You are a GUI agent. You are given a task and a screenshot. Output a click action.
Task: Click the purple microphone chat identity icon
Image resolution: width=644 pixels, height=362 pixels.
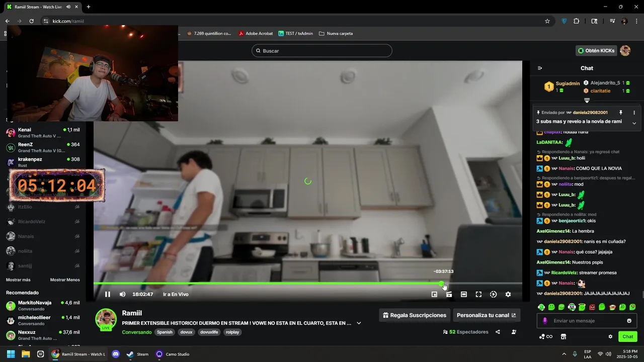(x=545, y=321)
